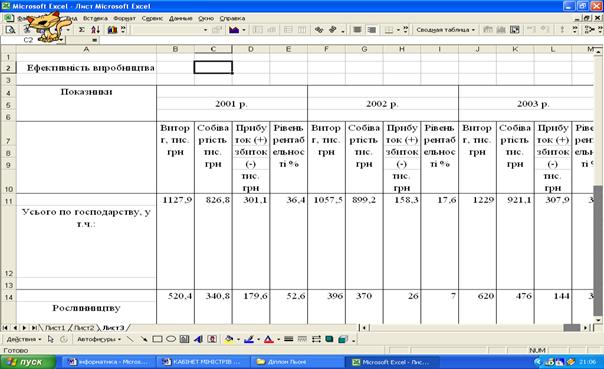Open the Сводная таблица dropdown
The height and width of the screenshot is (369, 604).
click(445, 30)
